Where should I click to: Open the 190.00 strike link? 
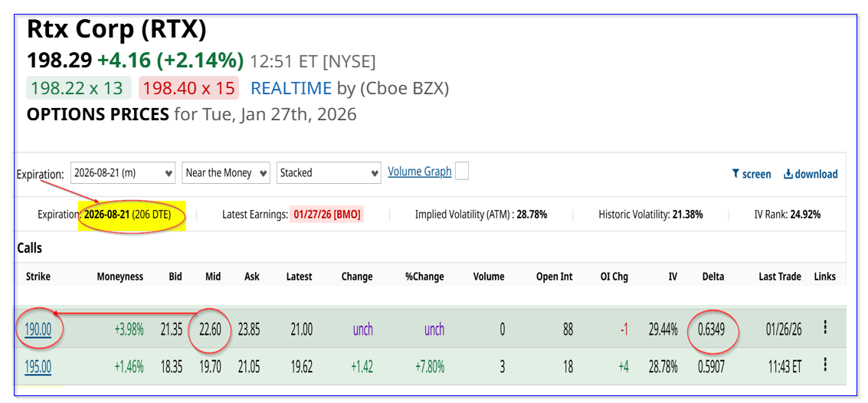tap(38, 329)
